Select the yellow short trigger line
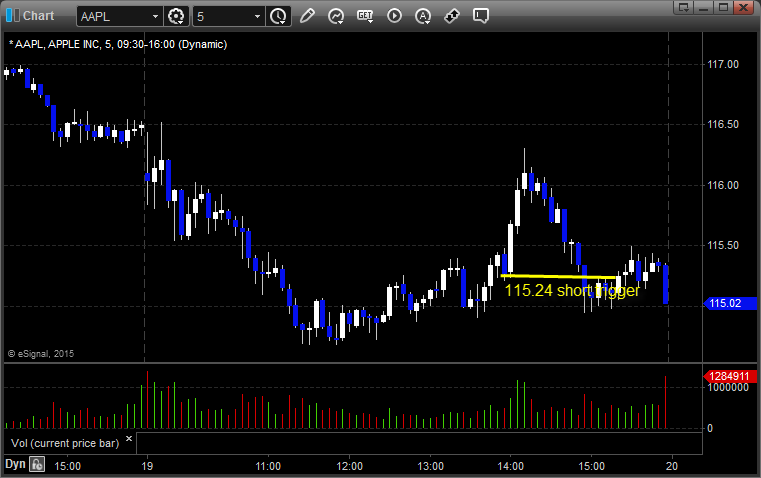761x478 pixels. pyautogui.click(x=559, y=277)
